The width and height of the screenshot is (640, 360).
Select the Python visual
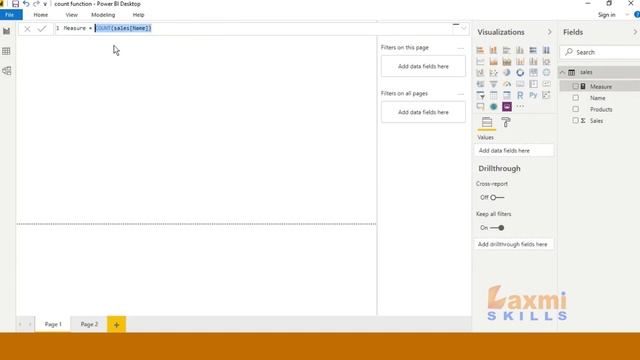(x=533, y=96)
